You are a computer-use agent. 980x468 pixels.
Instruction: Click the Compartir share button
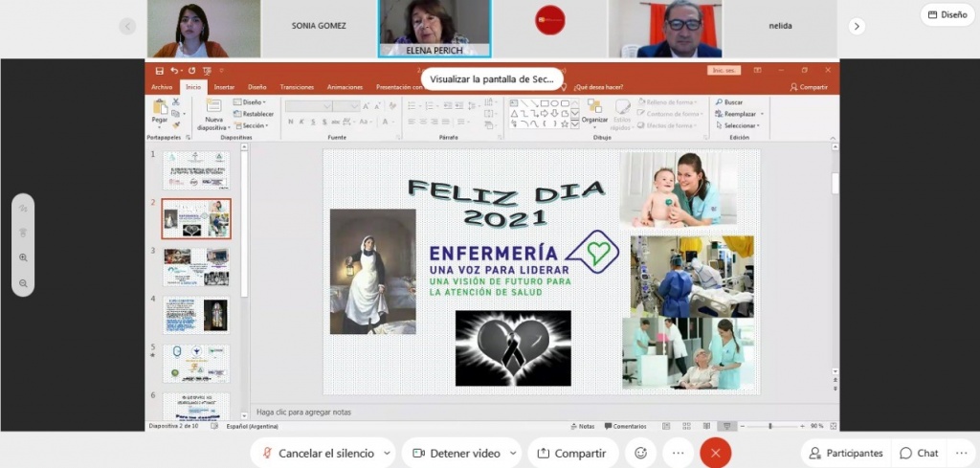pyautogui.click(x=573, y=453)
